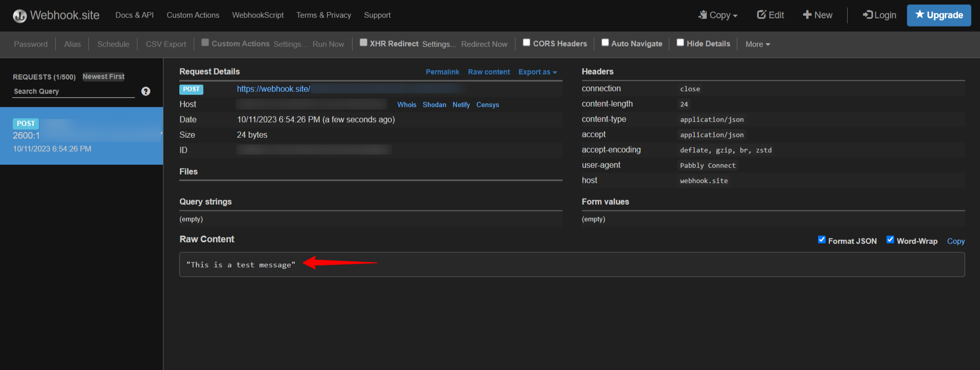The height and width of the screenshot is (370, 980).
Task: Enable the Auto Navigate checkbox
Action: point(605,43)
